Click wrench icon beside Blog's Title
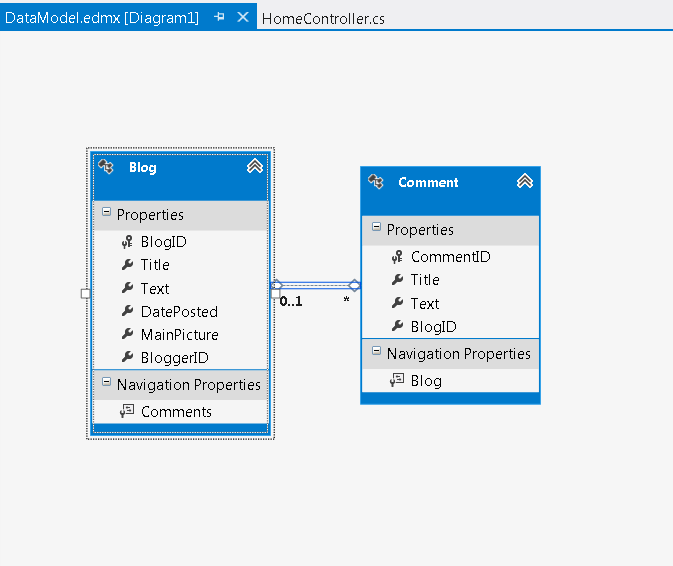The width and height of the screenshot is (673, 566). pyautogui.click(x=127, y=264)
